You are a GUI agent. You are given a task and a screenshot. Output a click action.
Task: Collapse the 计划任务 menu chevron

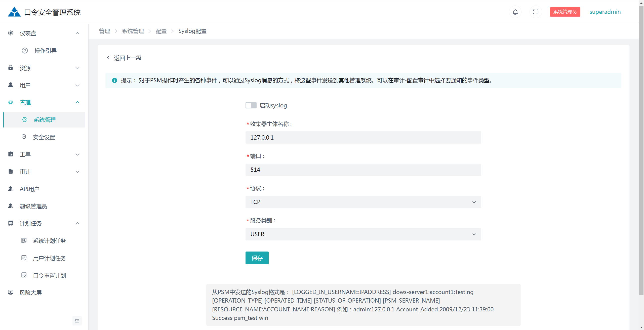pos(77,223)
